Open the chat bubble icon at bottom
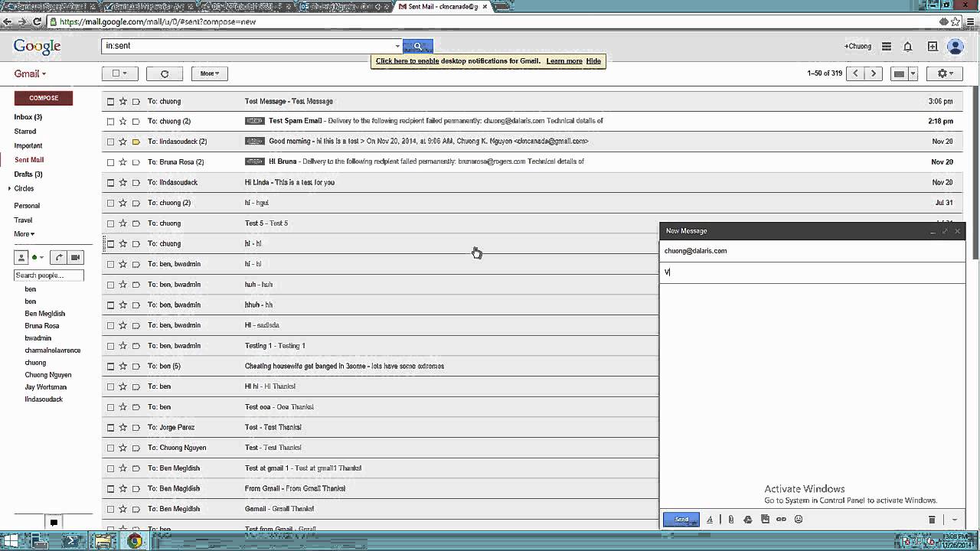This screenshot has width=980, height=551. click(x=54, y=523)
